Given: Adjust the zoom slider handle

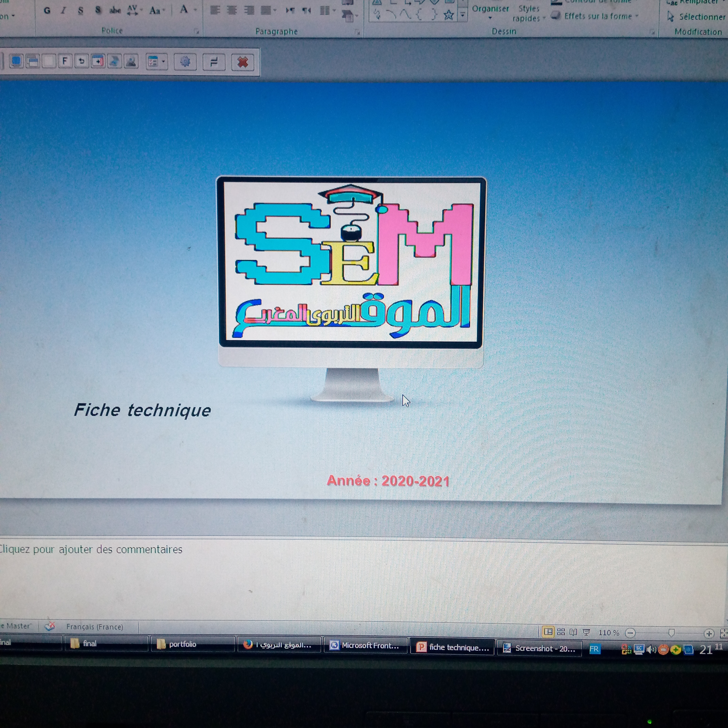Looking at the screenshot, I should pyautogui.click(x=671, y=633).
